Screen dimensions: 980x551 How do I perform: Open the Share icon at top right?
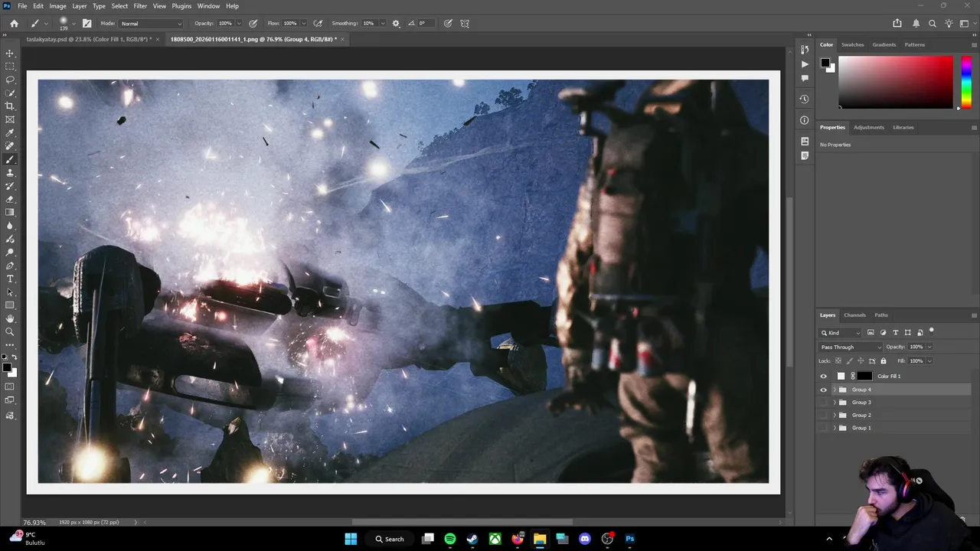[x=897, y=23]
